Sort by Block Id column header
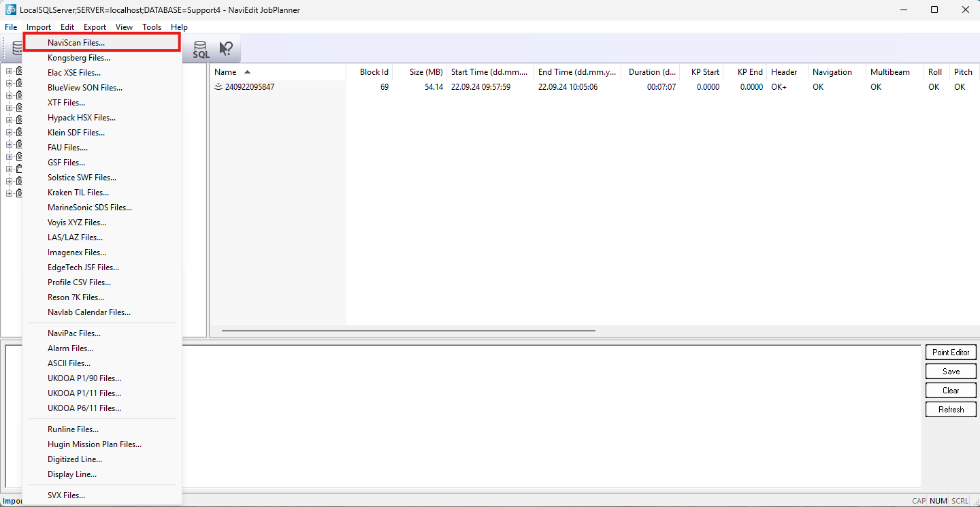The width and height of the screenshot is (980, 507). pos(370,72)
